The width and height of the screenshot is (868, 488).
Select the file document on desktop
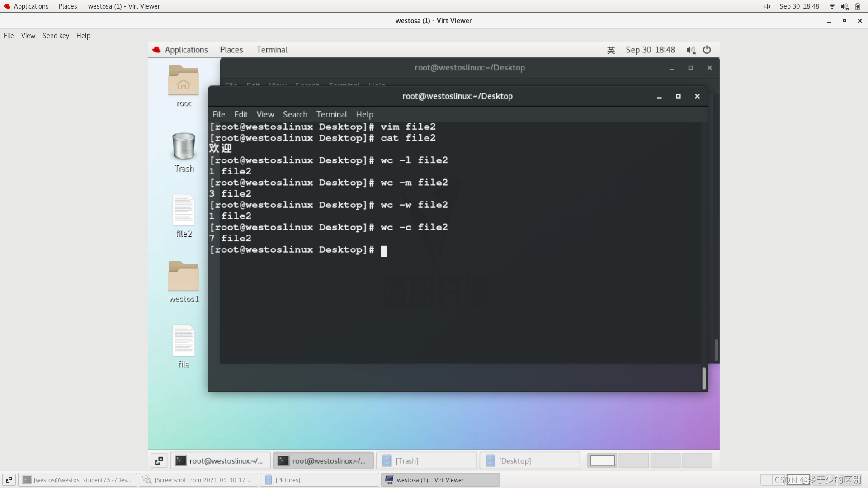pyautogui.click(x=184, y=341)
